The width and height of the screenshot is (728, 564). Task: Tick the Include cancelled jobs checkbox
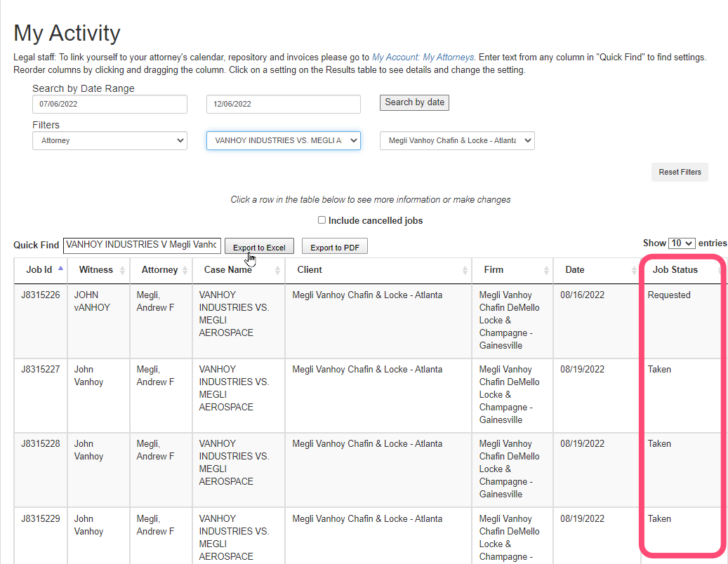[x=322, y=220]
